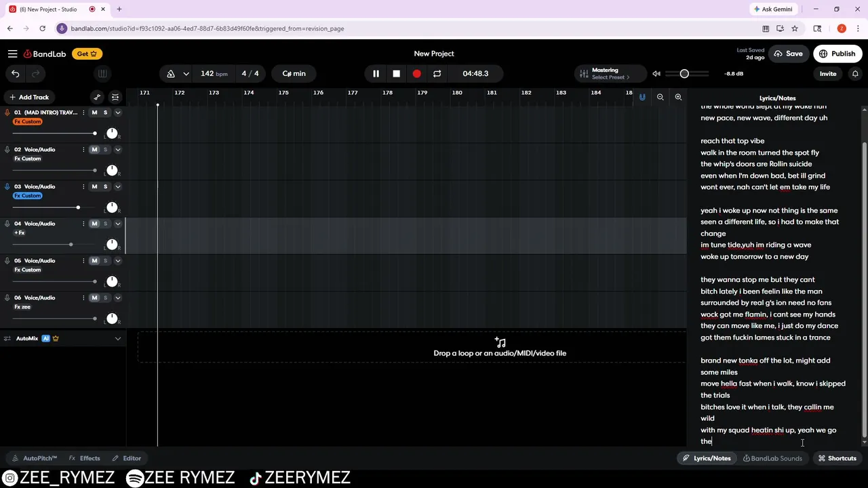Click the Get membership button
Screen dimensions: 868x488
tap(87, 54)
